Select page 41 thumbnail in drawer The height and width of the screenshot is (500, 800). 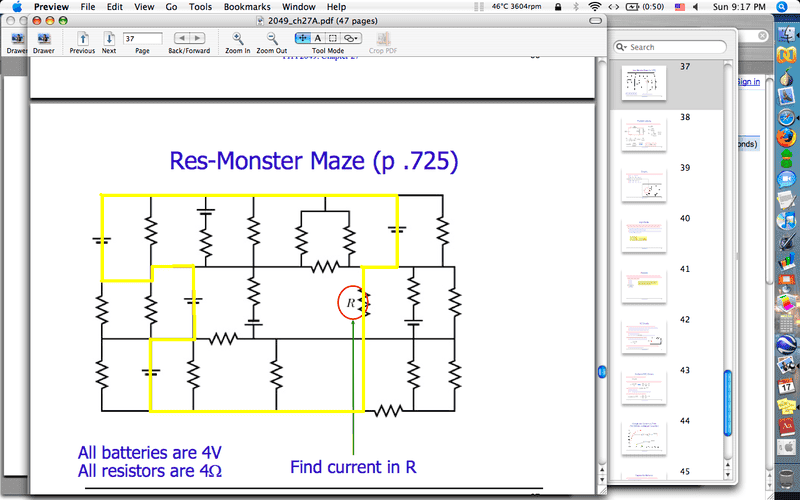[x=643, y=285]
